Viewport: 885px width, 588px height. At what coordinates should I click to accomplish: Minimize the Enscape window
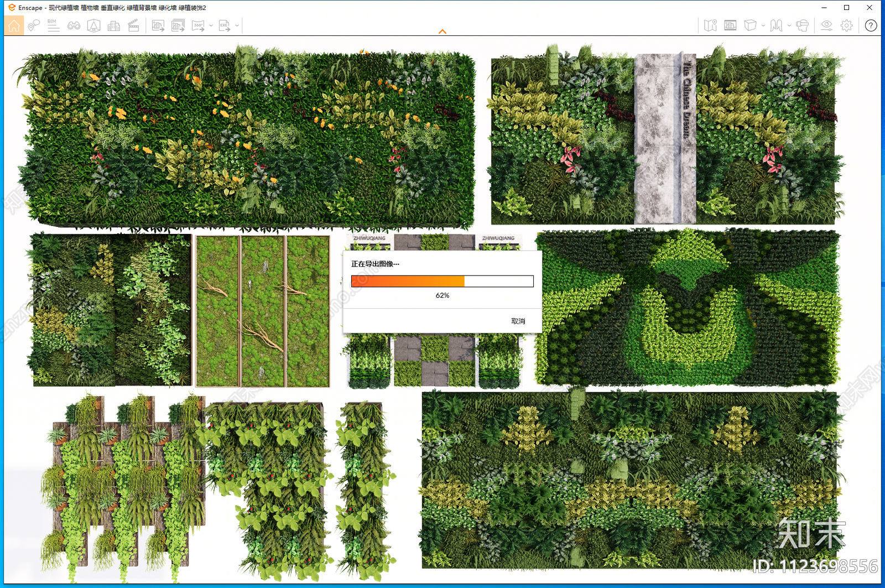(x=824, y=8)
